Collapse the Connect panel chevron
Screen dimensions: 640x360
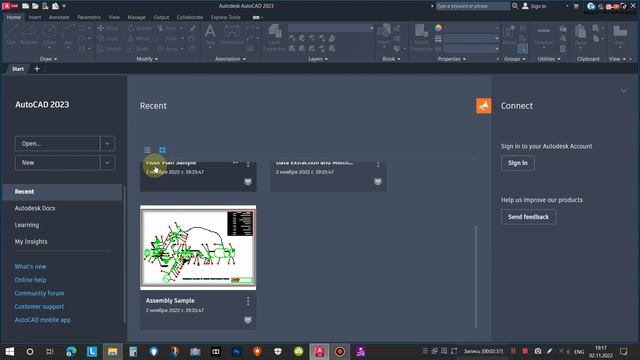623,91
